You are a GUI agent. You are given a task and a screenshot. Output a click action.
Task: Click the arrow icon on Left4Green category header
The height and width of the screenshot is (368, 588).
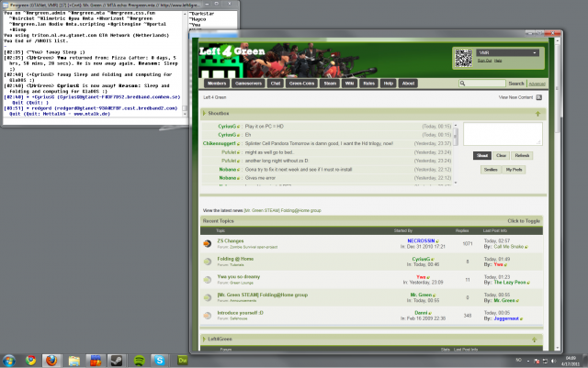coord(535,340)
